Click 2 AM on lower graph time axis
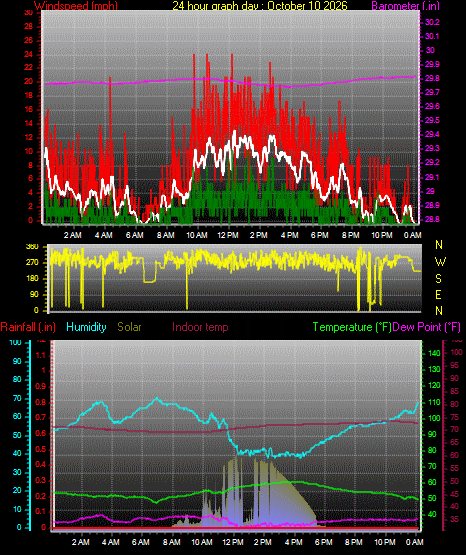Screen dimensions: 466x555 point(81,542)
